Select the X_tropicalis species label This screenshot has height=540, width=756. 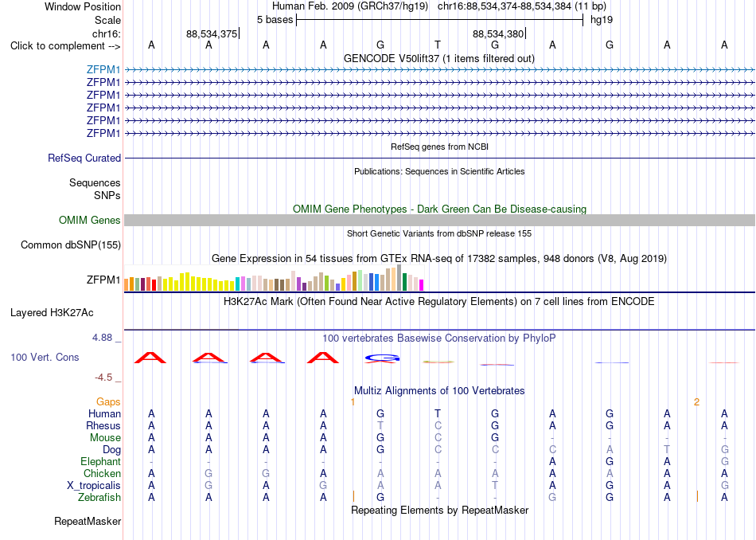pyautogui.click(x=94, y=486)
